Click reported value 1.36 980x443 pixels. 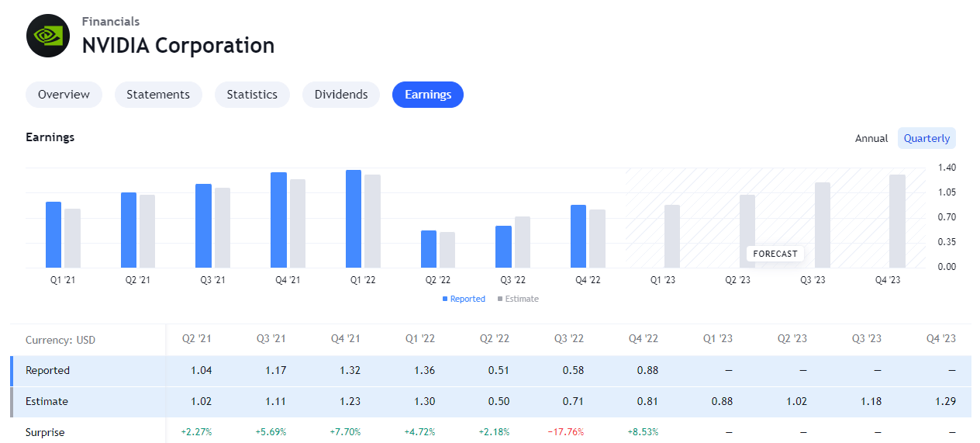[424, 370]
